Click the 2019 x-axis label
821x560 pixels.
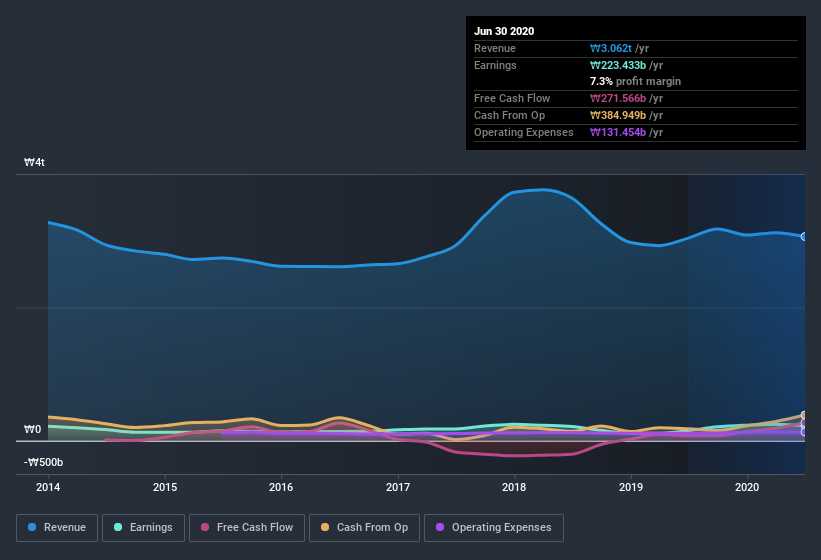tap(631, 487)
